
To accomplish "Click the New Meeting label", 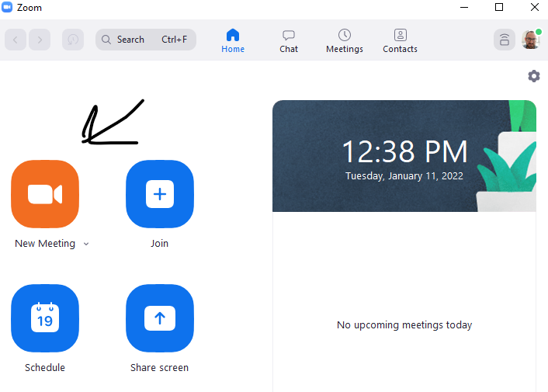I will [x=45, y=244].
